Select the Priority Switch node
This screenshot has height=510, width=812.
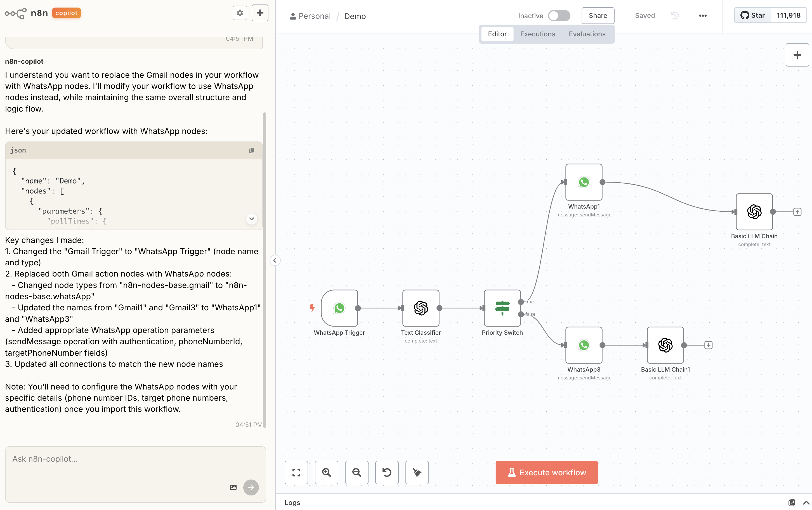[502, 308]
